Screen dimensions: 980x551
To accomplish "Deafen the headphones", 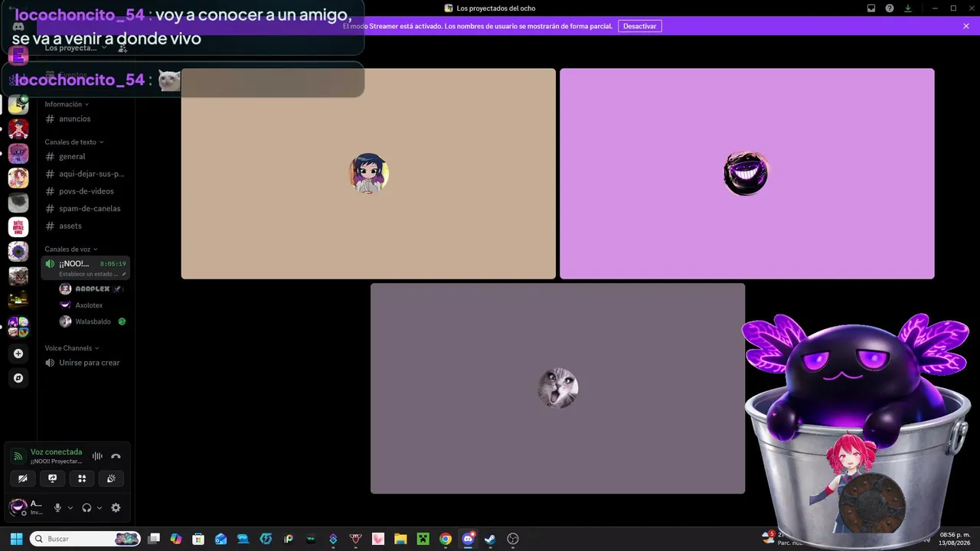I will coord(87,507).
